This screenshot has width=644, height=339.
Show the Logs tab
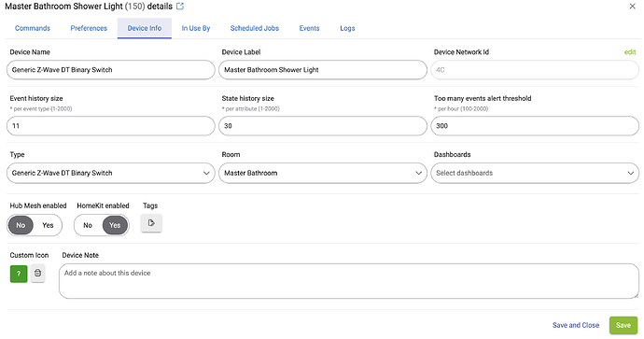pyautogui.click(x=347, y=28)
